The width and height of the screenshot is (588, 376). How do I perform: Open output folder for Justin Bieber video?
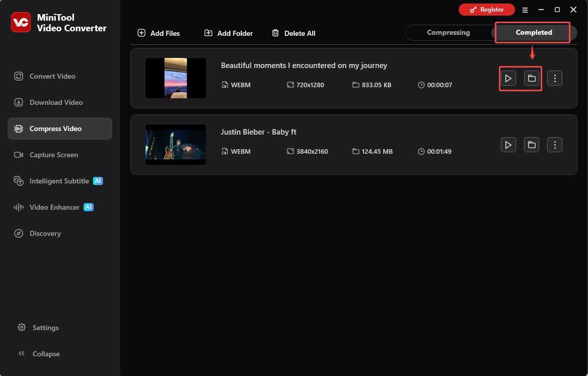coord(532,145)
